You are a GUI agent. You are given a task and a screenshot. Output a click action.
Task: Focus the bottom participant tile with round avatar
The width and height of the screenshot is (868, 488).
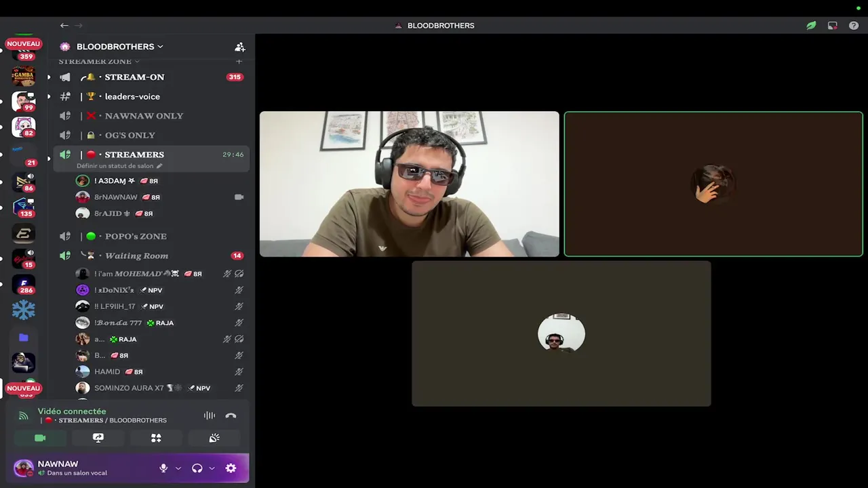coord(561,334)
